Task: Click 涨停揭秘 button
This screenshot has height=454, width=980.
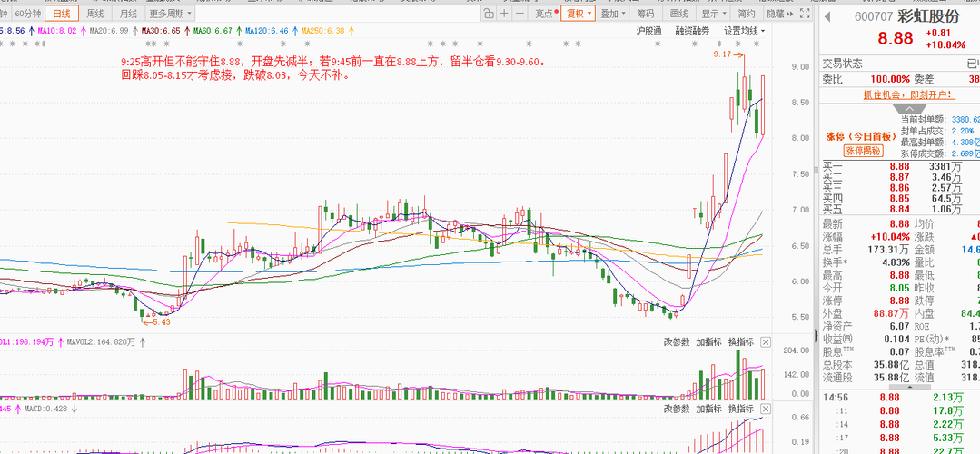Action: pos(863,151)
